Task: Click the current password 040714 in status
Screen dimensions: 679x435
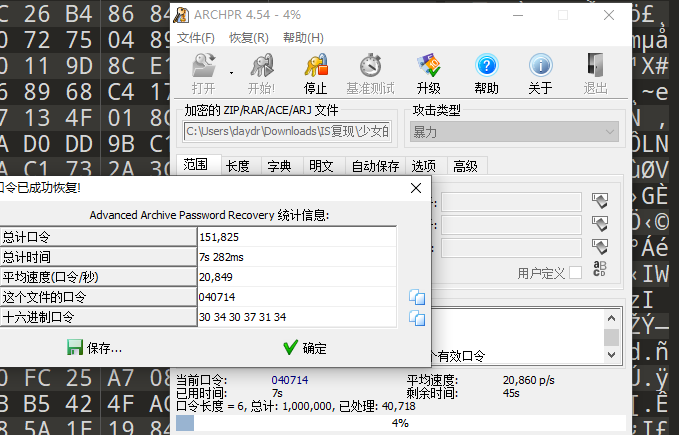Action: click(x=290, y=380)
